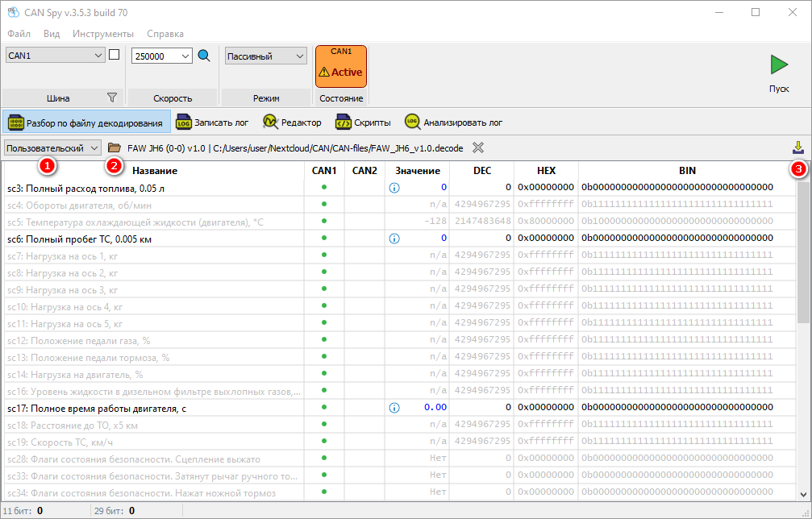The width and height of the screenshot is (812, 519).
Task: Remove loaded decode file with X icon
Action: point(478,147)
